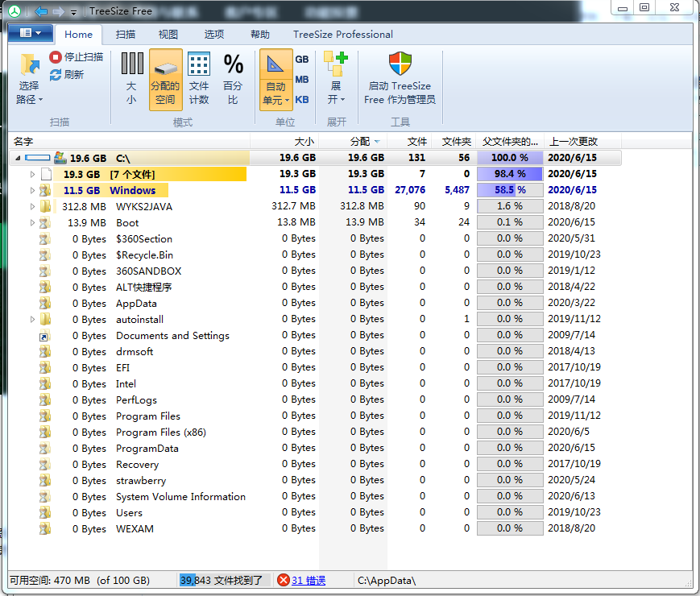Click the 100.0 % bar for C:\
The width and height of the screenshot is (700, 596).
510,158
